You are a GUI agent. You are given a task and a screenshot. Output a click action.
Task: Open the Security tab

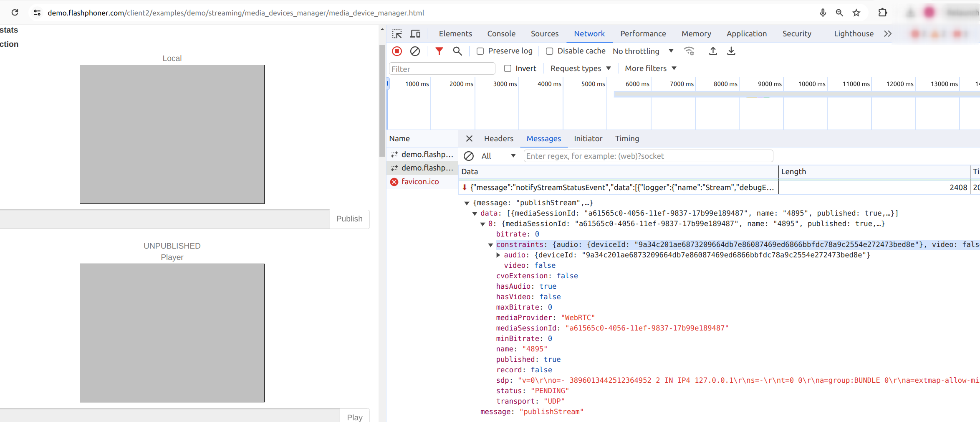(797, 34)
